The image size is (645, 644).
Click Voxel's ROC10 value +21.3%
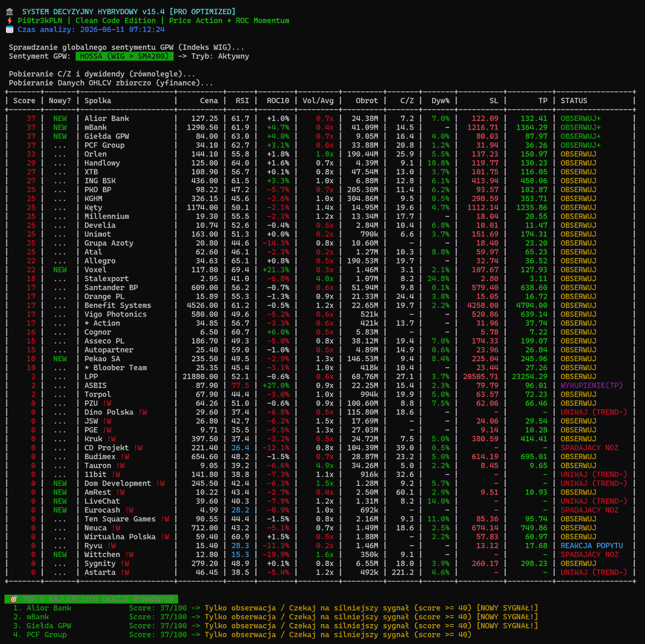[276, 270]
